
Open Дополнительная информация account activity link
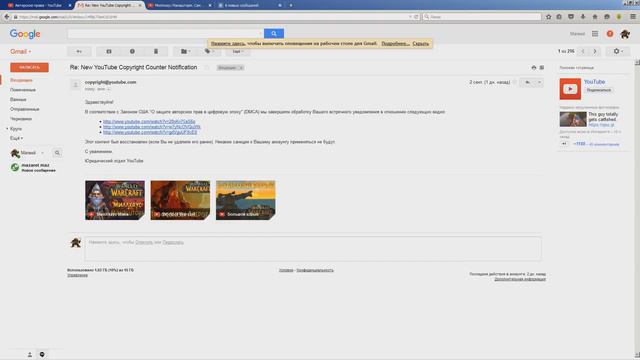tap(520, 279)
